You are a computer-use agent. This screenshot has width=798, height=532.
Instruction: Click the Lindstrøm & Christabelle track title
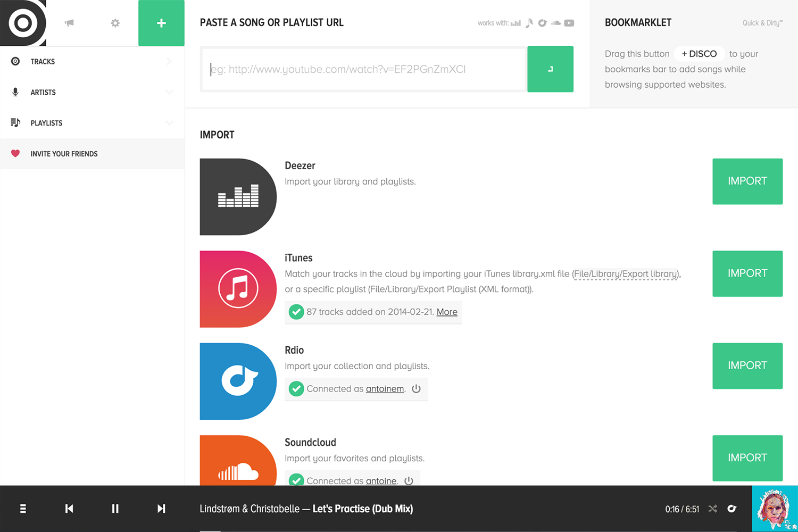[306, 509]
